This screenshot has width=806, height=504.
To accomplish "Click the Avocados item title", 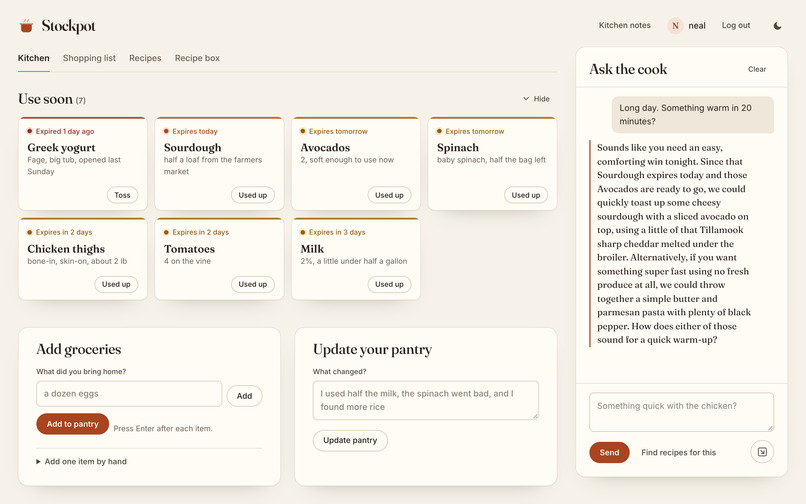I will tap(325, 148).
